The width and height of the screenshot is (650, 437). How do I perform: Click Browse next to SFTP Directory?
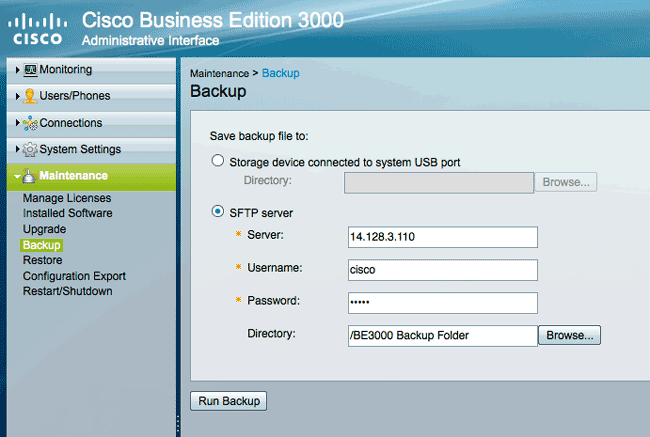pos(570,335)
